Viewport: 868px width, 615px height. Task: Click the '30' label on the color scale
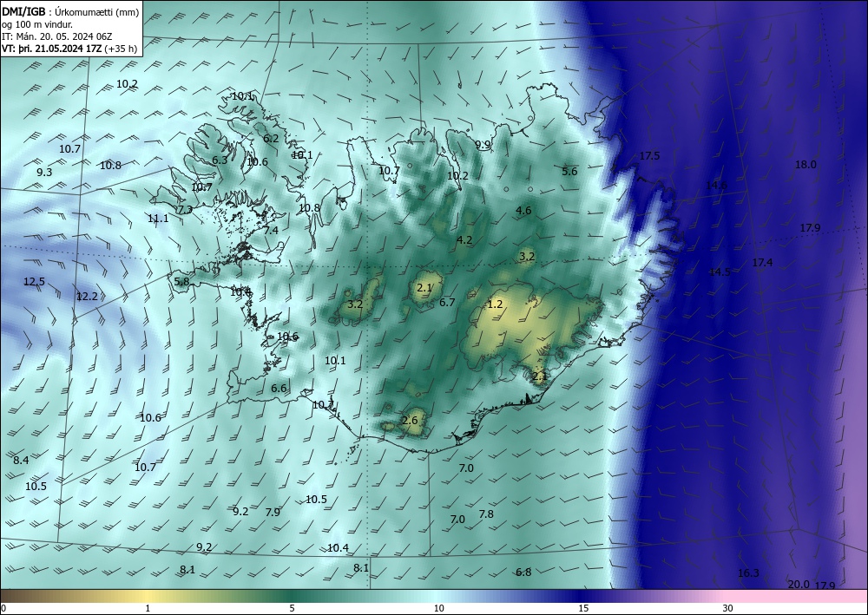(x=727, y=609)
